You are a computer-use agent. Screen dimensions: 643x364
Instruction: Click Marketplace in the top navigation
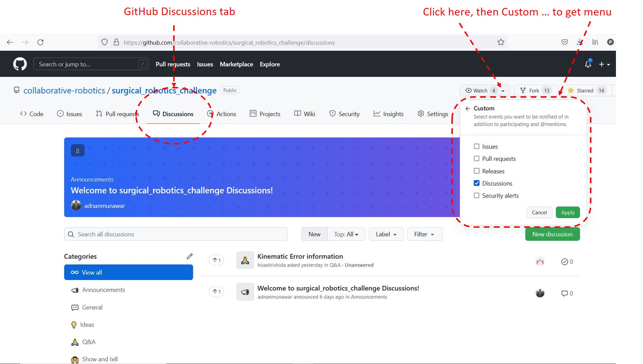coord(236,64)
